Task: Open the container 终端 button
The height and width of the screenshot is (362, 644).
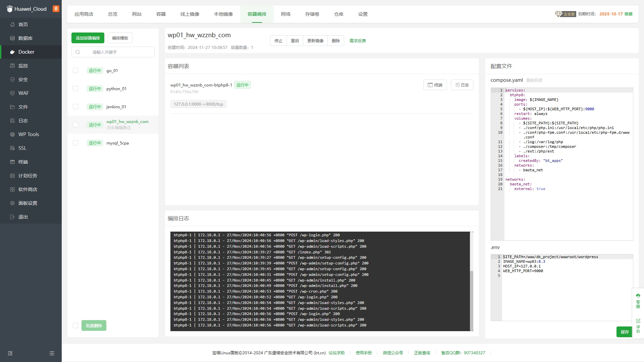Action: point(435,85)
